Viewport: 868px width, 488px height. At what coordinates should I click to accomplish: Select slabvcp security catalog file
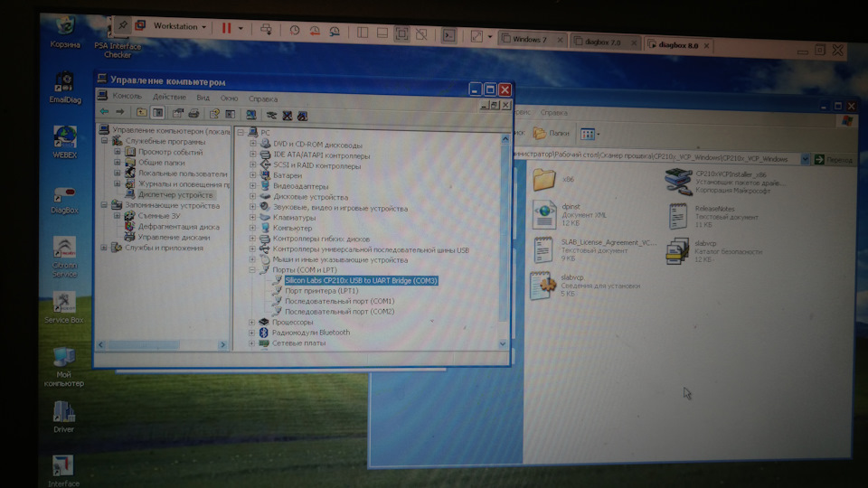point(714,251)
